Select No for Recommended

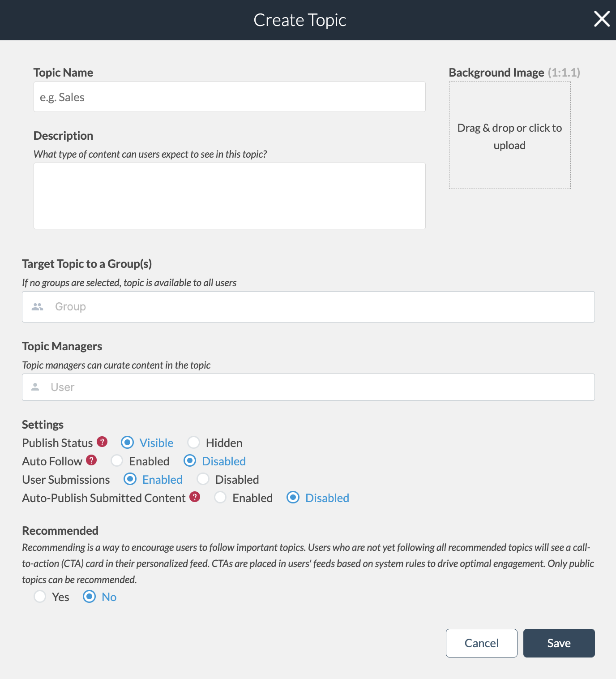[x=90, y=597]
